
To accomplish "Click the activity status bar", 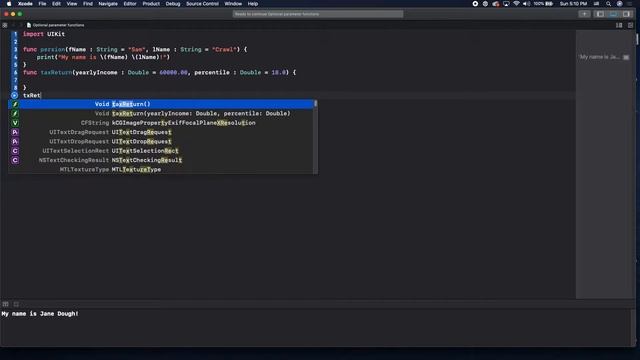I will [318, 14].
